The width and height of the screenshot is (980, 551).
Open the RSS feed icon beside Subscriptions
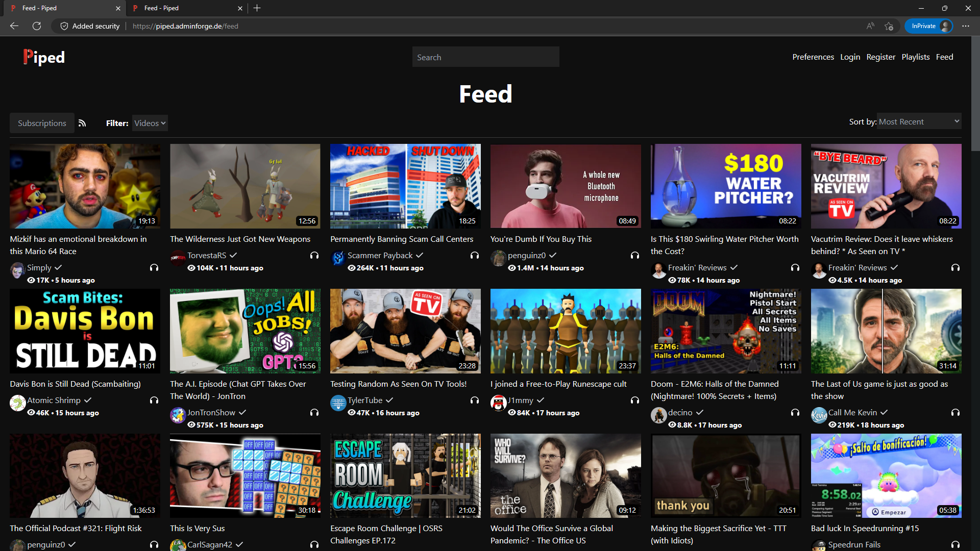pyautogui.click(x=82, y=123)
